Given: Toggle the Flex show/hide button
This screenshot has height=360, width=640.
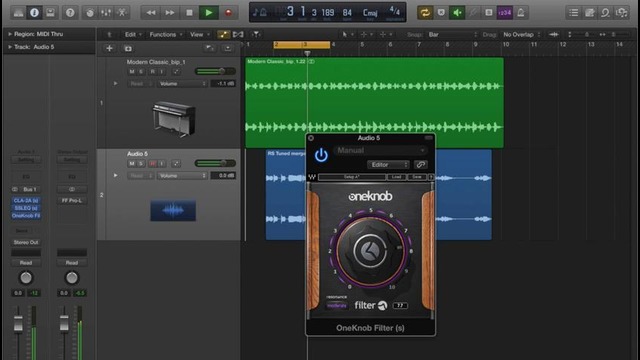Looking at the screenshot, I should point(238,34).
